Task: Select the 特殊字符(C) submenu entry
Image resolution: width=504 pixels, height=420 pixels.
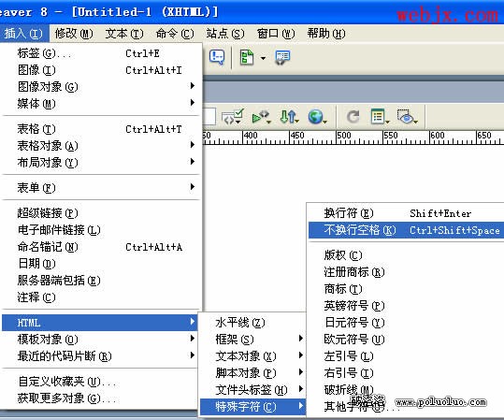Action: click(x=252, y=407)
